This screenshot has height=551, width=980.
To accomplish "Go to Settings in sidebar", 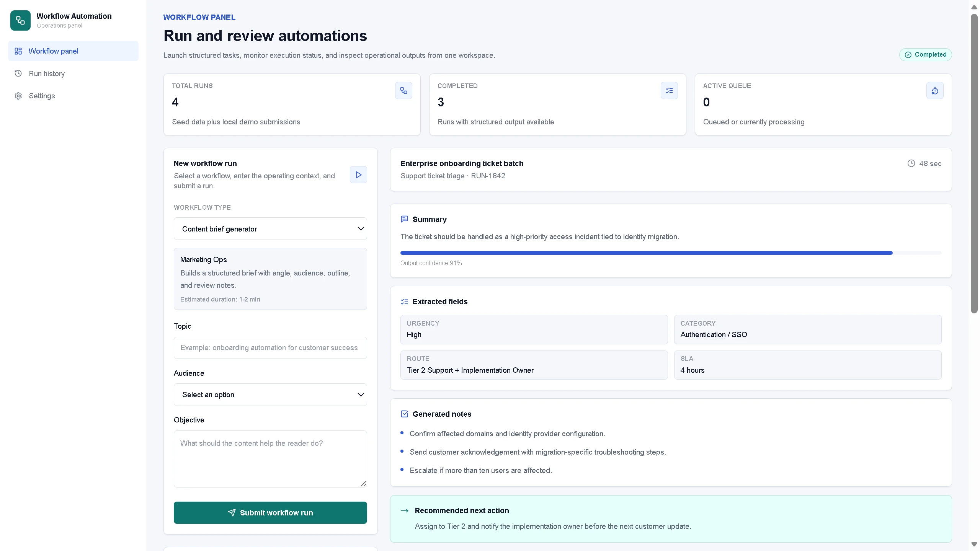I will (42, 96).
